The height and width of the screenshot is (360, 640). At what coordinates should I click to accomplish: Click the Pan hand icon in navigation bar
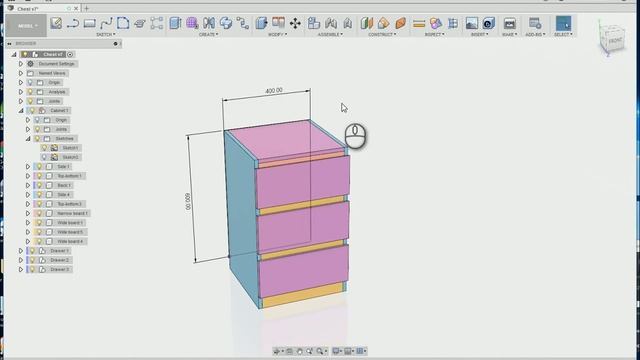300,351
